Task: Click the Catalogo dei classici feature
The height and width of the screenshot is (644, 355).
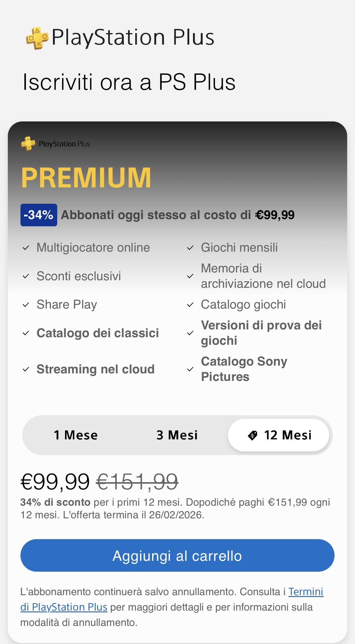Action: (98, 333)
